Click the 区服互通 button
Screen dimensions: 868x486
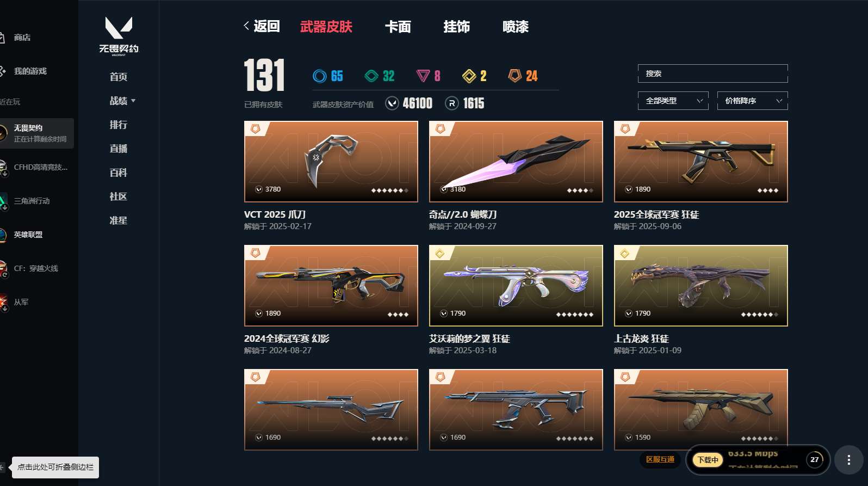point(660,460)
